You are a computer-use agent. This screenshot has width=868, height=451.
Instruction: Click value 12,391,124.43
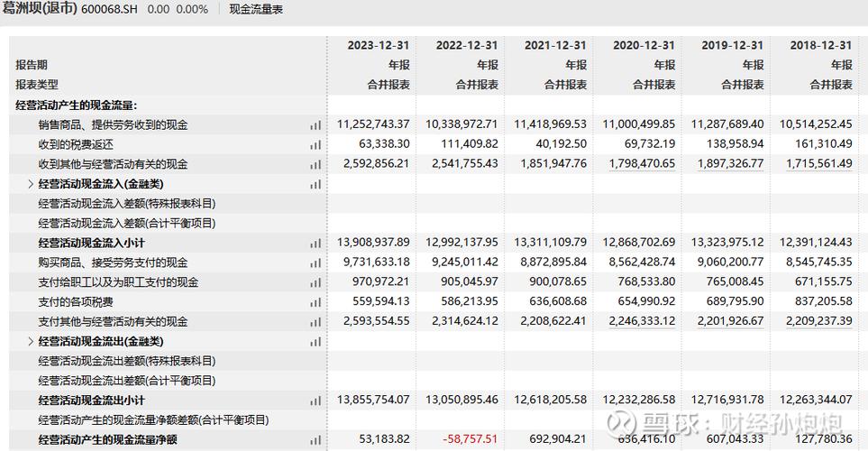816,243
